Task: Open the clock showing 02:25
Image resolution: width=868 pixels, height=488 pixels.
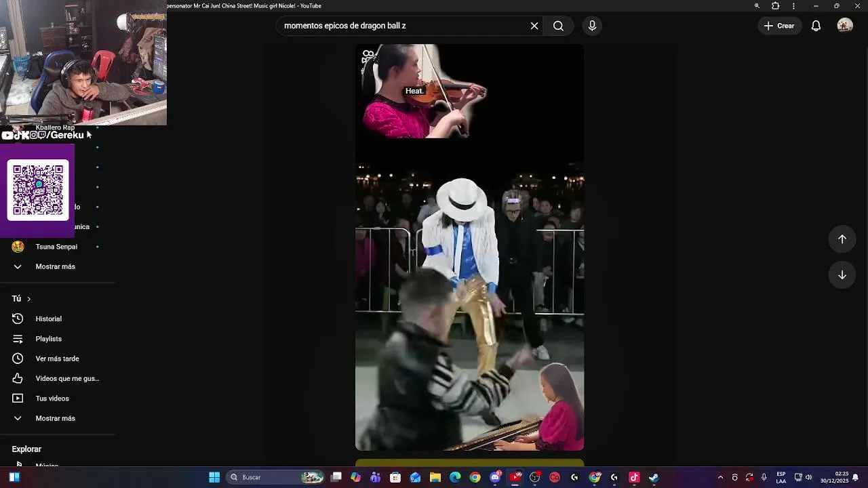Action: pos(835,477)
